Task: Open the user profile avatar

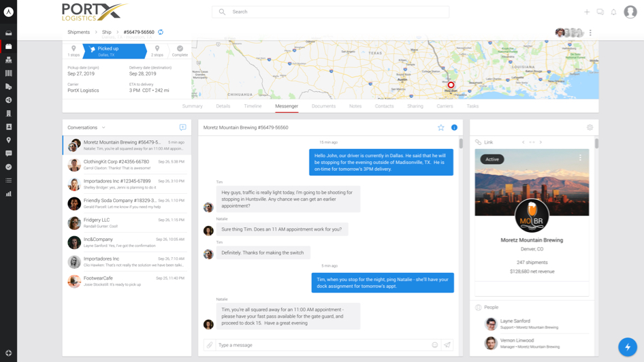Action: (x=630, y=12)
